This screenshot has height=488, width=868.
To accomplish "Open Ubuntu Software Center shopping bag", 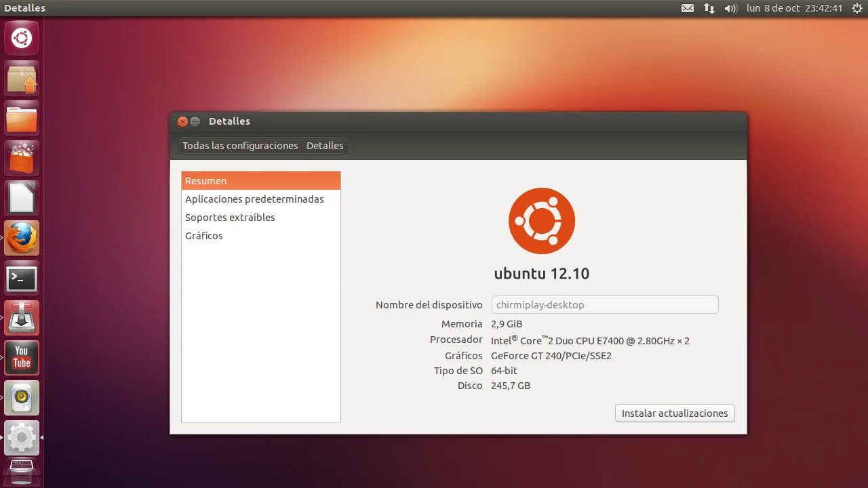I will pos(22,159).
